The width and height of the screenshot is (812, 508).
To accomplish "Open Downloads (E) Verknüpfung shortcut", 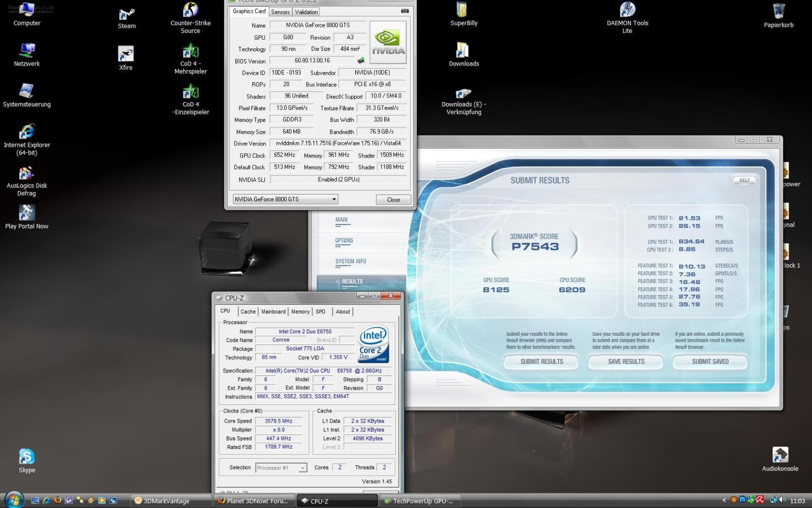I will click(464, 101).
